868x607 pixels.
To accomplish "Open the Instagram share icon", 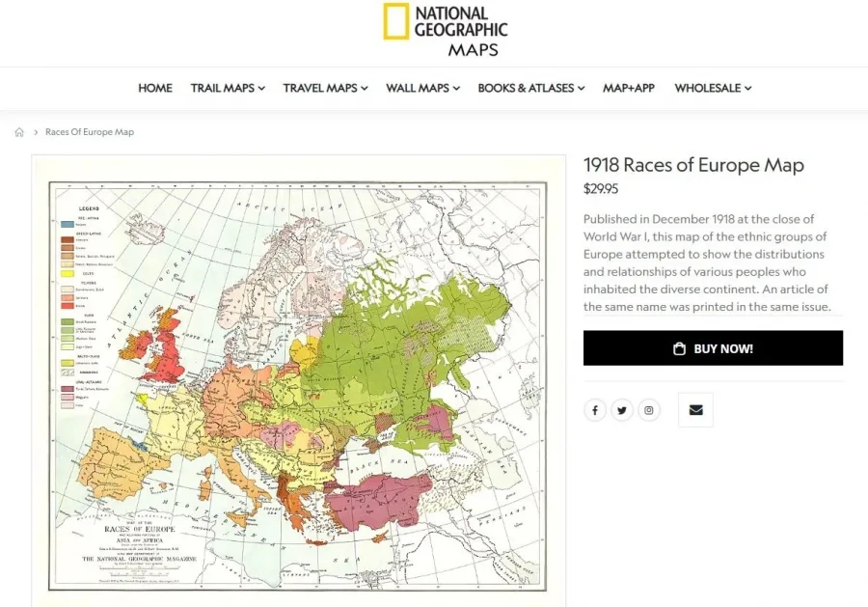I will [x=649, y=410].
